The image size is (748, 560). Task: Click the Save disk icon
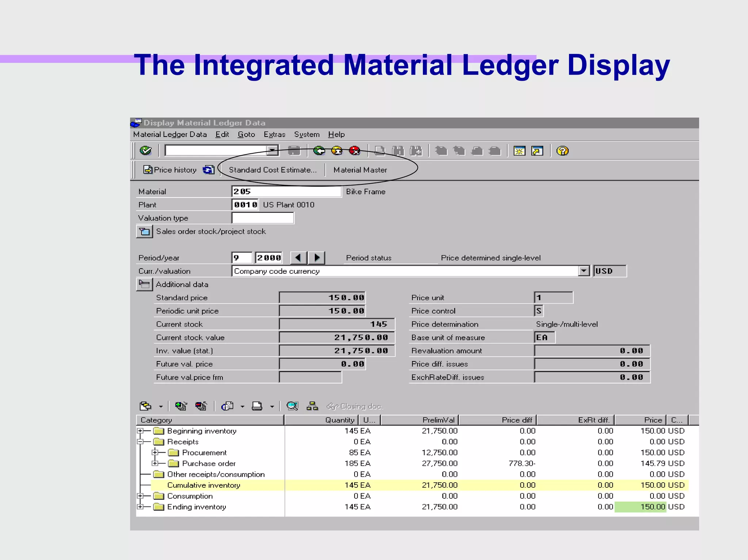pos(294,150)
